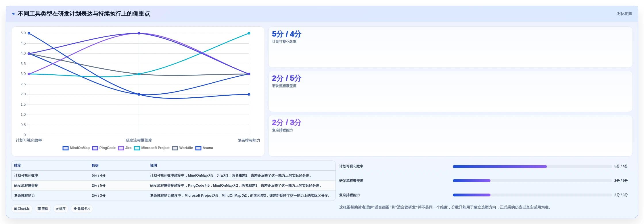Click progress value 2分 / 5分 at bar end
The height and width of the screenshot is (224, 644).
coord(621,181)
